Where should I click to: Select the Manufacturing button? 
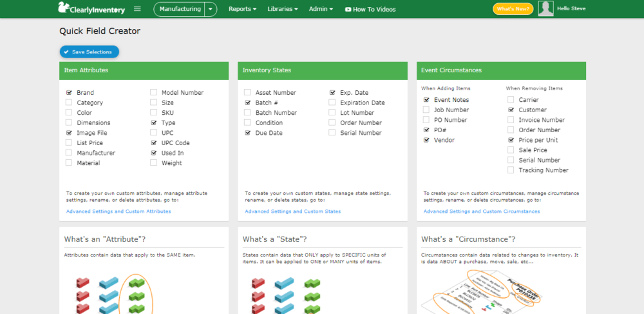pyautogui.click(x=180, y=8)
